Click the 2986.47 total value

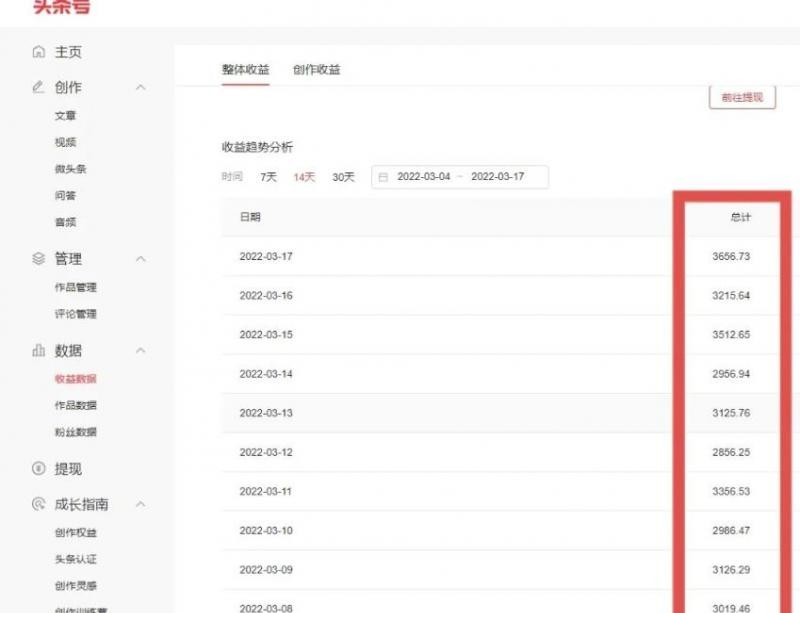pos(731,530)
